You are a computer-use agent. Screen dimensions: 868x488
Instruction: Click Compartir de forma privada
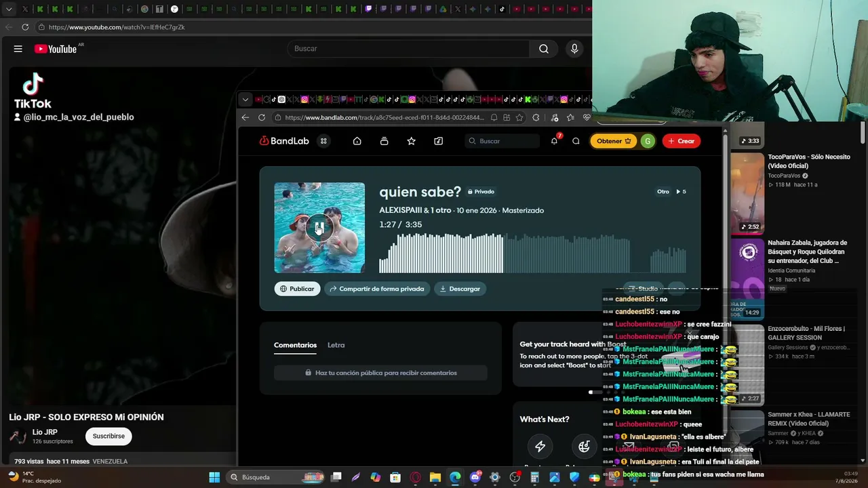377,289
